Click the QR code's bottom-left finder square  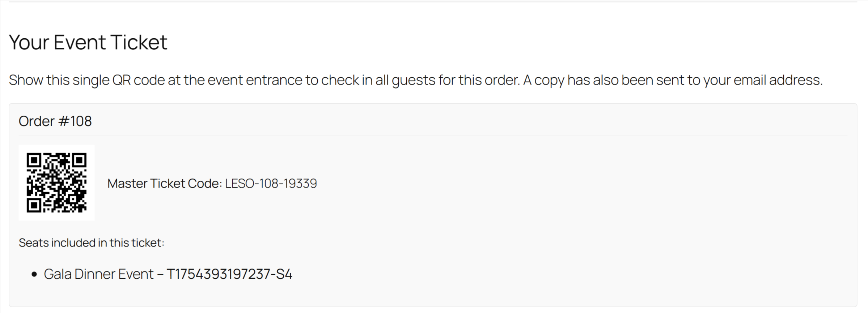pos(34,205)
